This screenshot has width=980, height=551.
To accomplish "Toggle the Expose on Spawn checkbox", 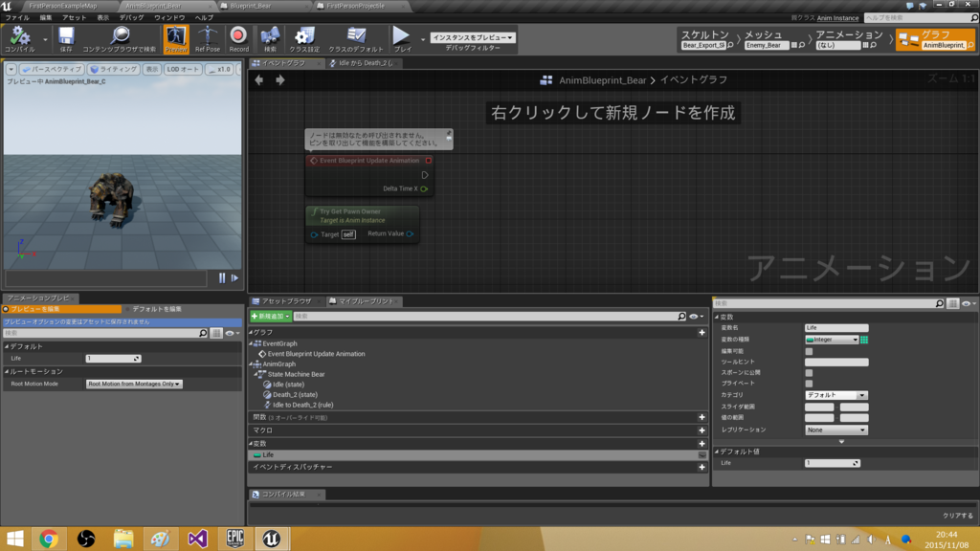I will click(809, 373).
